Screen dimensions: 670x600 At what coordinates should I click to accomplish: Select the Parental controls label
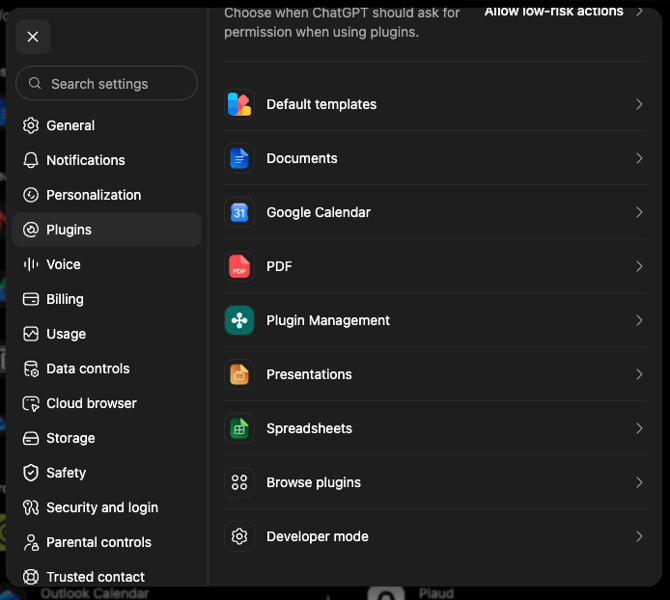(x=99, y=542)
